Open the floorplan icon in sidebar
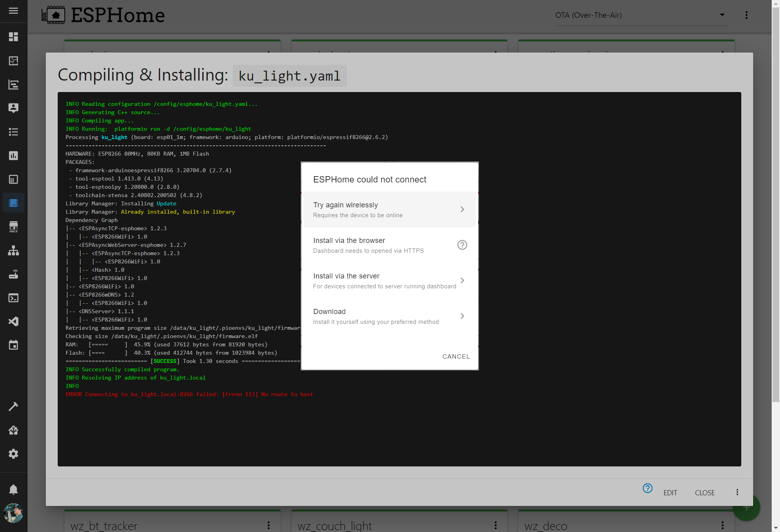Screen dimensions: 780x532 [13, 60]
